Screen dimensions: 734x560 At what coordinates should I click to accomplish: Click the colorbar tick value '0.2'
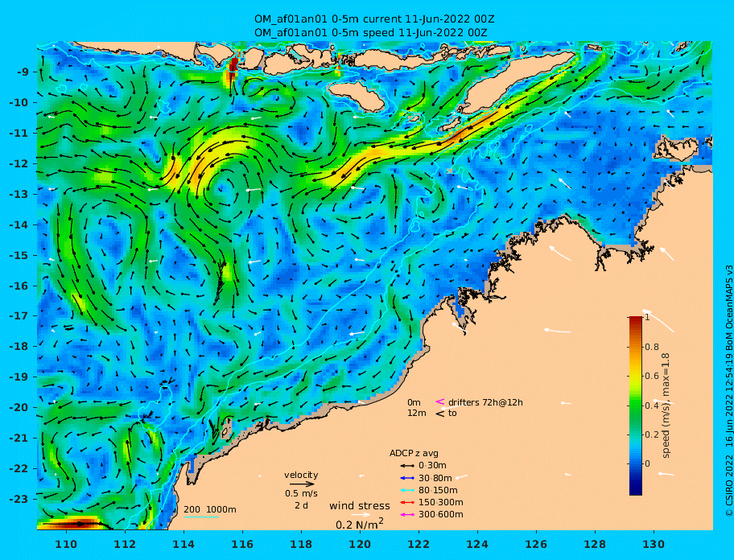pos(652,434)
